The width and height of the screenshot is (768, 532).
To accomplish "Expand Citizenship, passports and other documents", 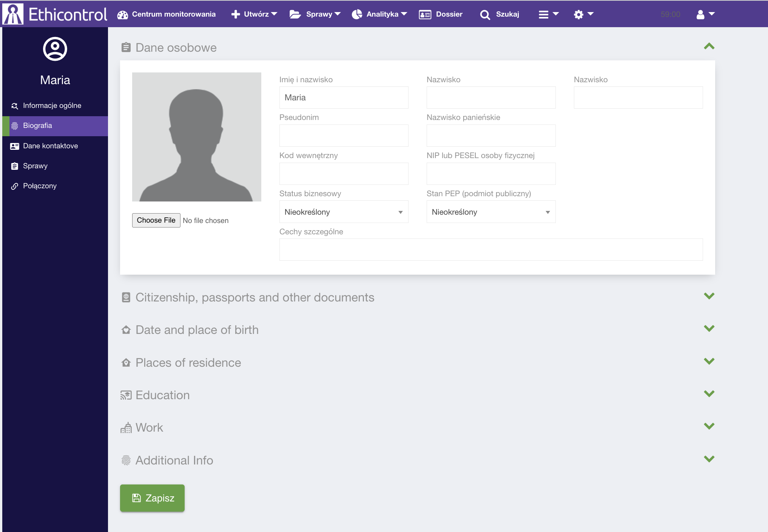I will tap(709, 296).
